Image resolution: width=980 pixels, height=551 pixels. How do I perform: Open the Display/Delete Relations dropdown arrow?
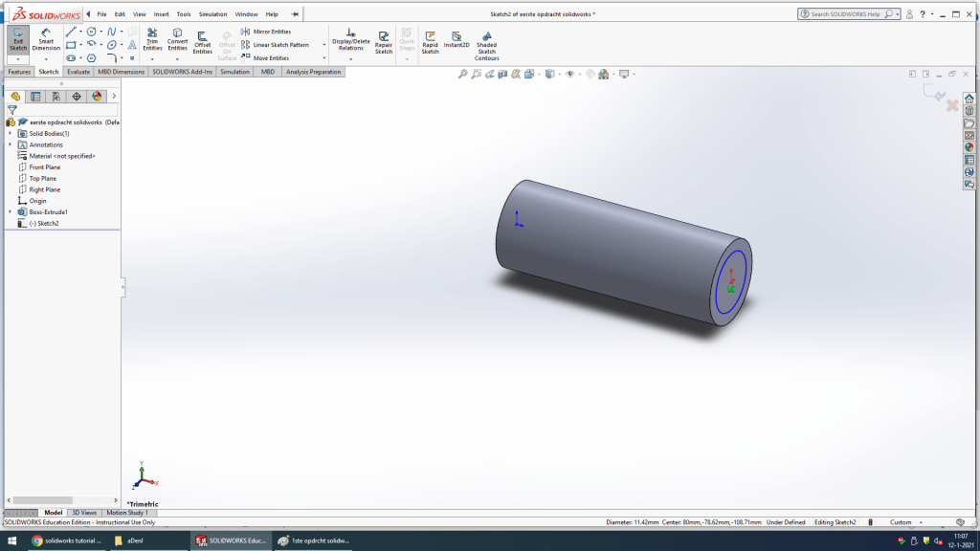point(350,59)
